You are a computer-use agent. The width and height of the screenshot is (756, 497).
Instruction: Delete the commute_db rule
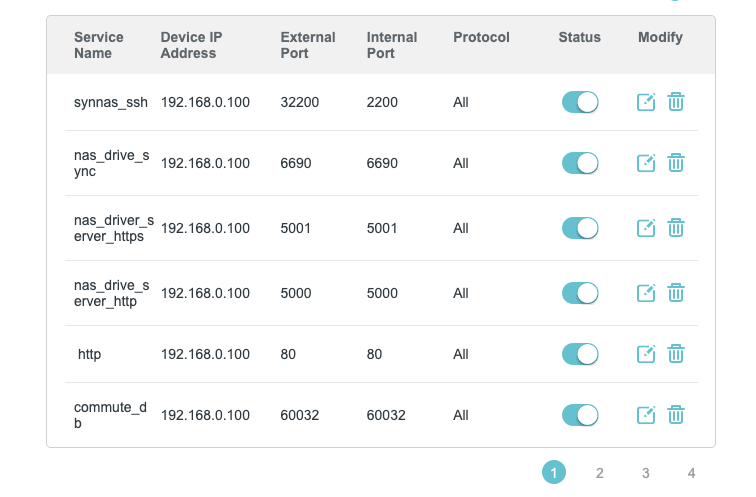(676, 415)
